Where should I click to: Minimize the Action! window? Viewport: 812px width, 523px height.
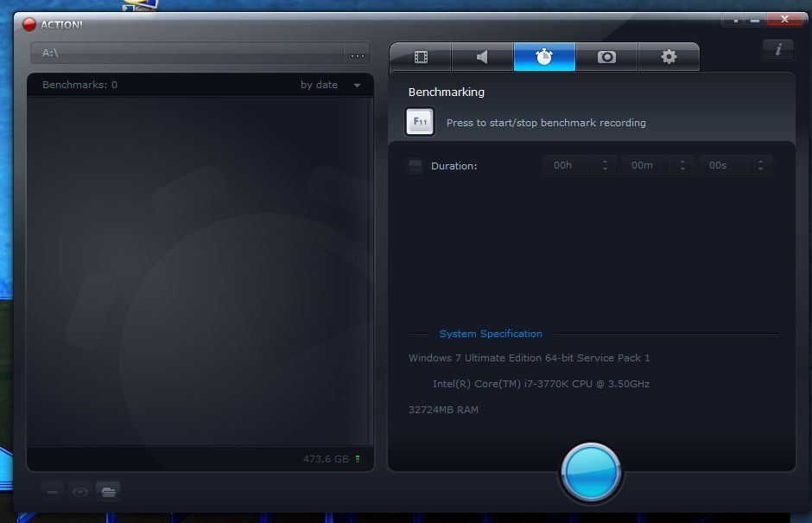pos(755,20)
